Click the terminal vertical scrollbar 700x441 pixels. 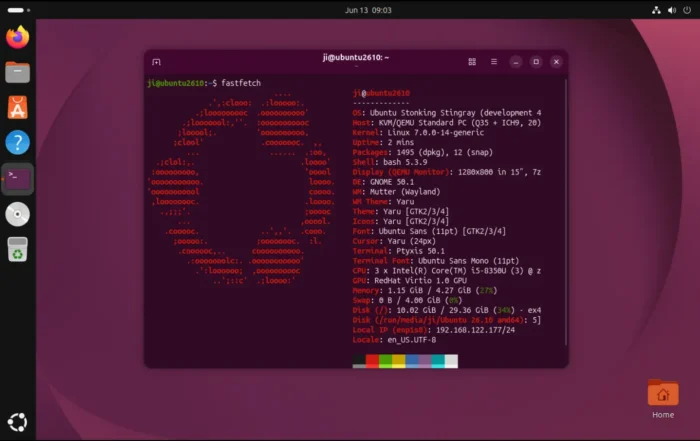tap(566, 212)
